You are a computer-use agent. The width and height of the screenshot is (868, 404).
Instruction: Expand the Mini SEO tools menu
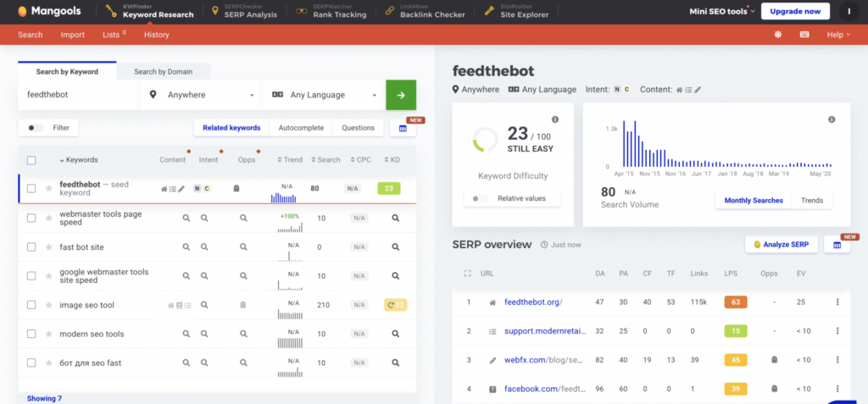pyautogui.click(x=722, y=11)
